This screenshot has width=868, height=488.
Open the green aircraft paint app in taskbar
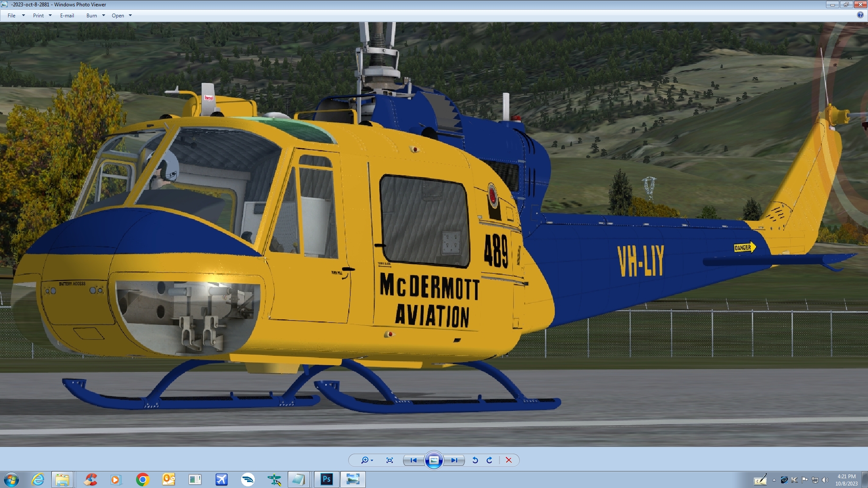pyautogui.click(x=274, y=480)
